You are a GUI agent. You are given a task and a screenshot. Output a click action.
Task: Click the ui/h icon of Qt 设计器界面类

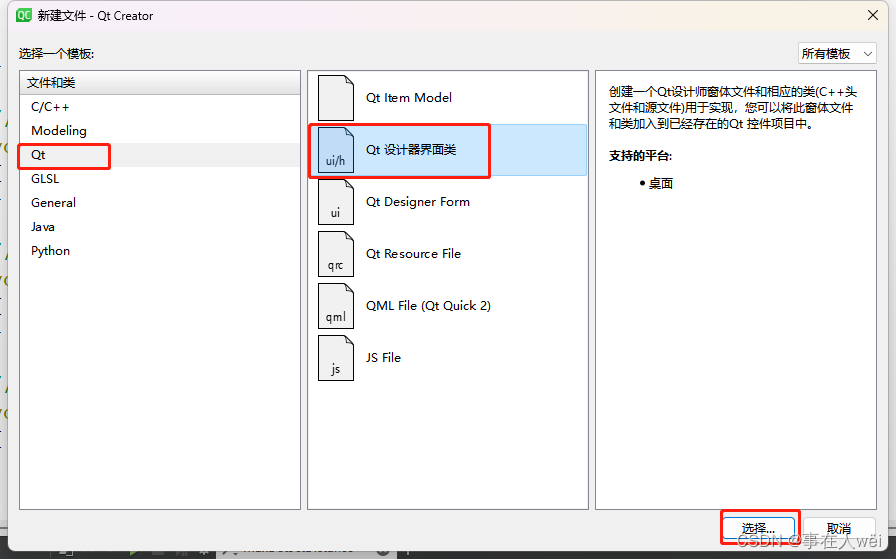click(x=336, y=150)
